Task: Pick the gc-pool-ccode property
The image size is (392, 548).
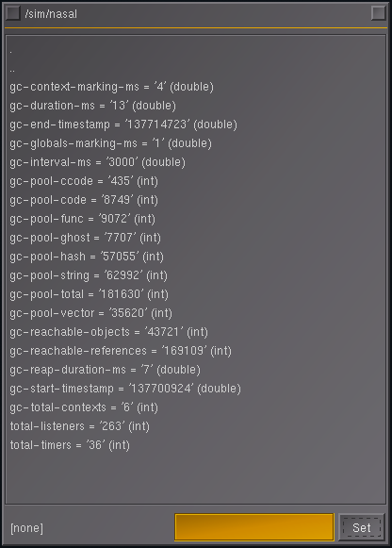Action: coord(84,181)
